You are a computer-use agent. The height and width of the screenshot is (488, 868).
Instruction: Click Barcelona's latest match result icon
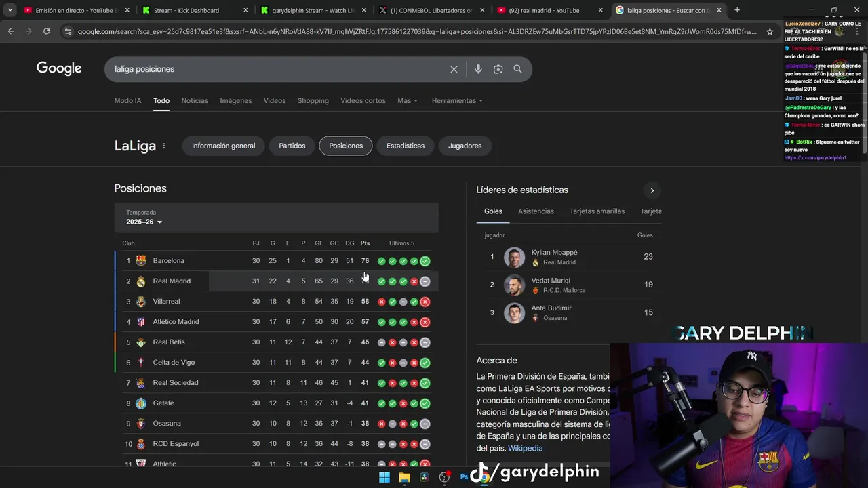click(x=425, y=261)
